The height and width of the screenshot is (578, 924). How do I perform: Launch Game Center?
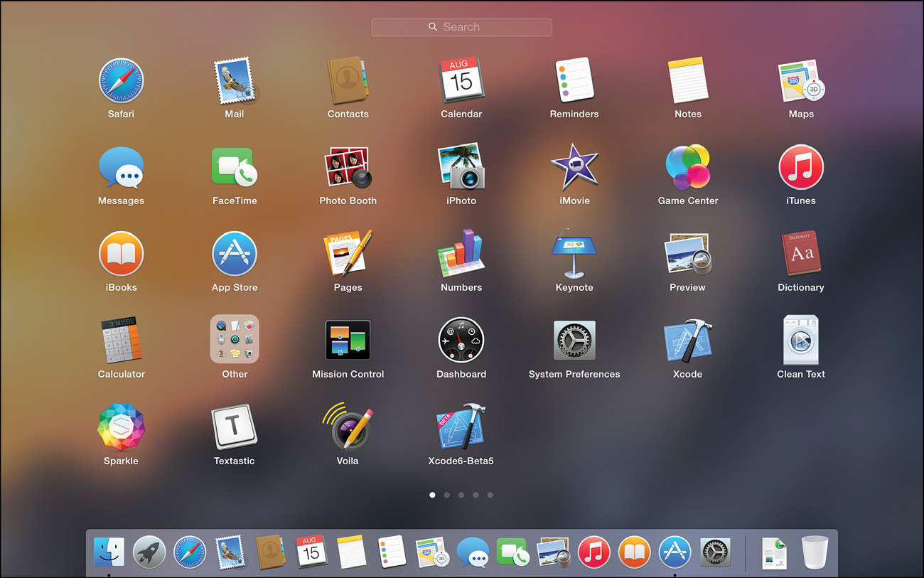pyautogui.click(x=688, y=167)
